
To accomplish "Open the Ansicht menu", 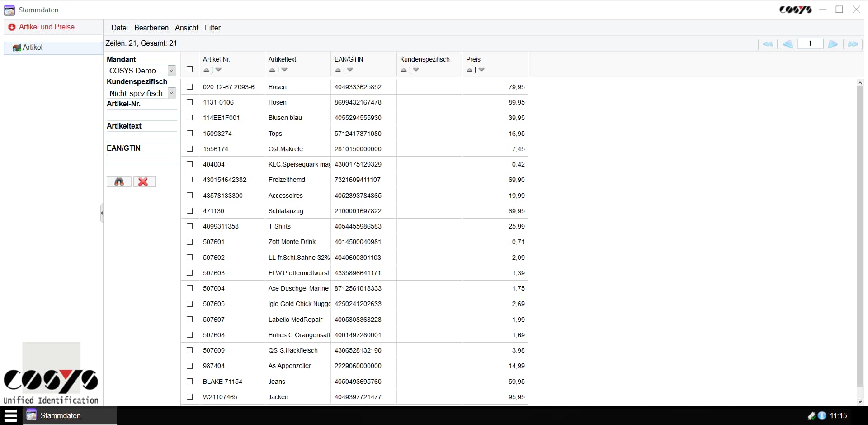I will (187, 28).
